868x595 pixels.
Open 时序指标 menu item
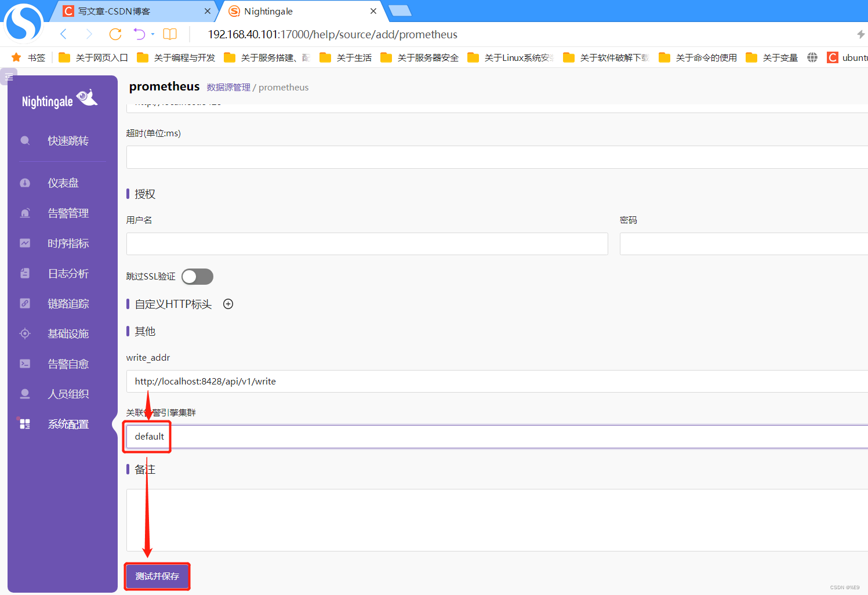[68, 243]
